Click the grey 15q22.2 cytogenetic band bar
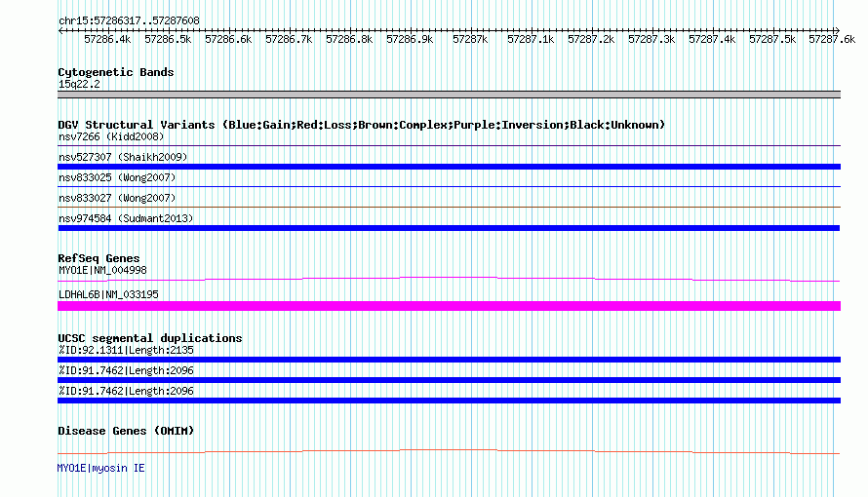This screenshot has height=497, width=868. [x=449, y=95]
